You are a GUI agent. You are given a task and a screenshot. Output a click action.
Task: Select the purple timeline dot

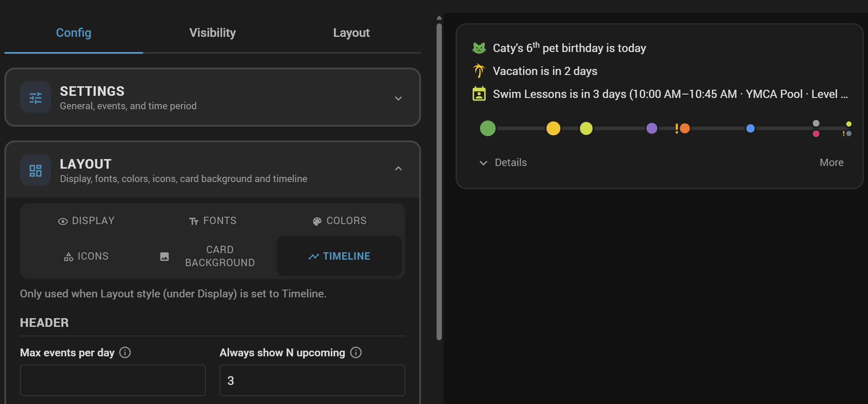tap(651, 128)
